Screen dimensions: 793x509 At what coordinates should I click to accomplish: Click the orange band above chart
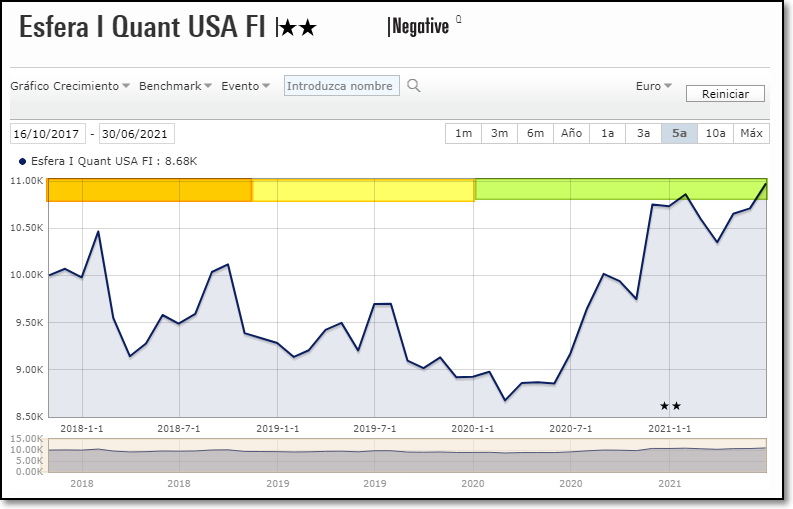tap(149, 190)
